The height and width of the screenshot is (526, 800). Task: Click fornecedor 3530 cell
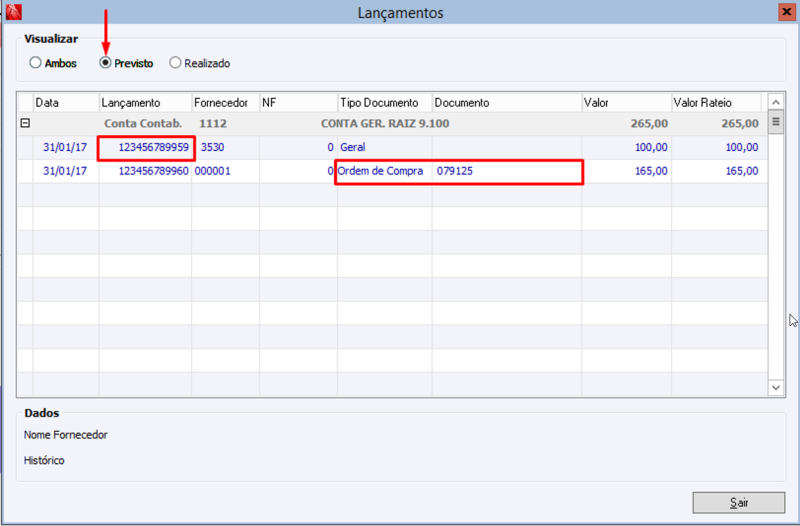coord(226,147)
